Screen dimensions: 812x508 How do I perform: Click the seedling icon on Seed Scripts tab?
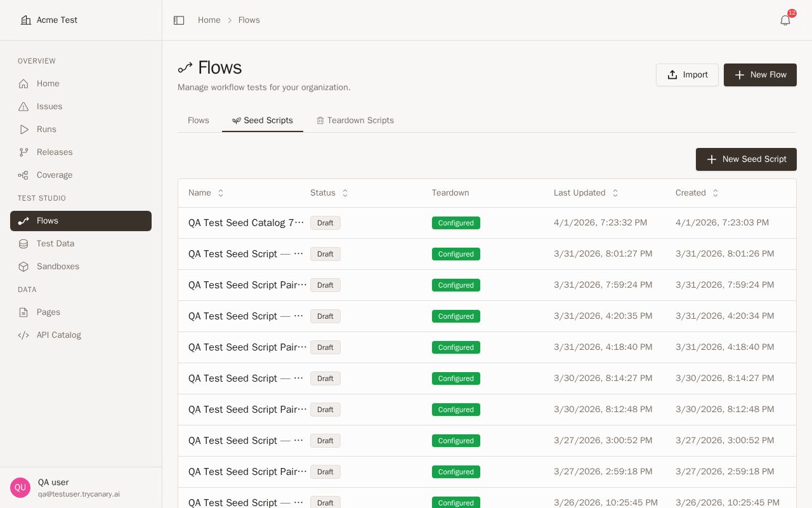pyautogui.click(x=236, y=121)
